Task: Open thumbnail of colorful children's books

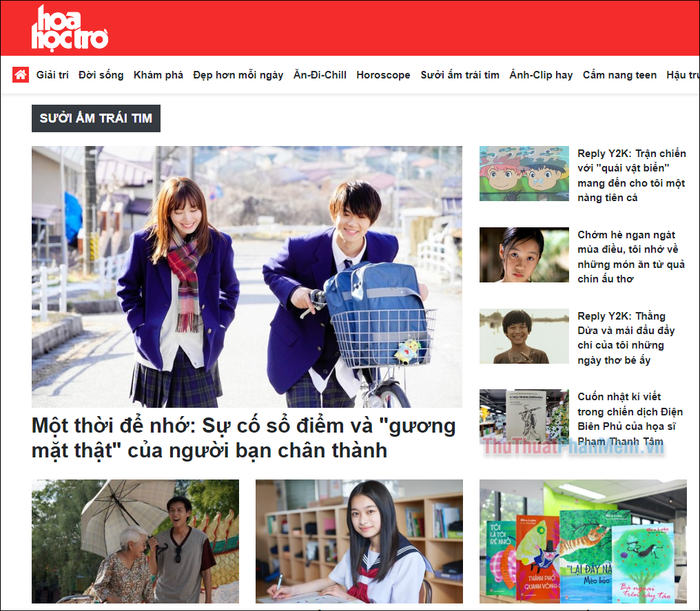Action: 583,541
